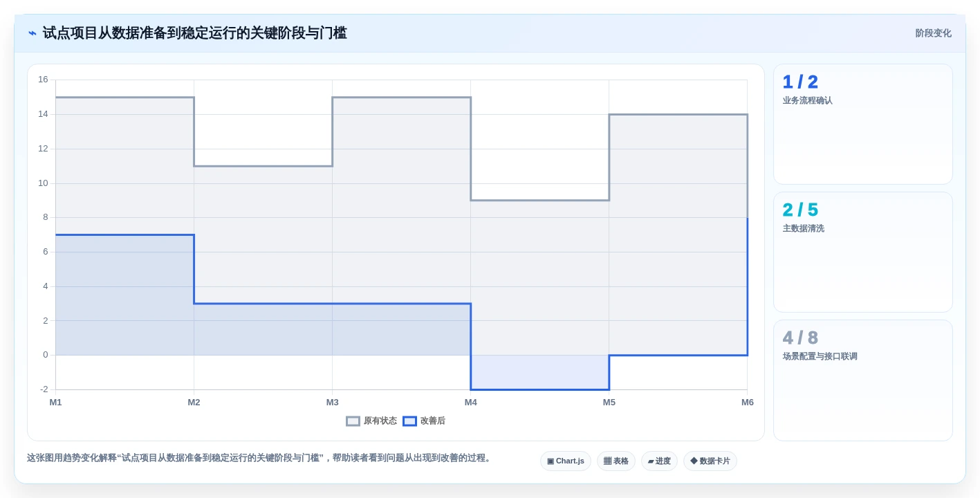The width and height of the screenshot is (980, 498).
Task: Click the M6 axis label
Action: click(747, 403)
